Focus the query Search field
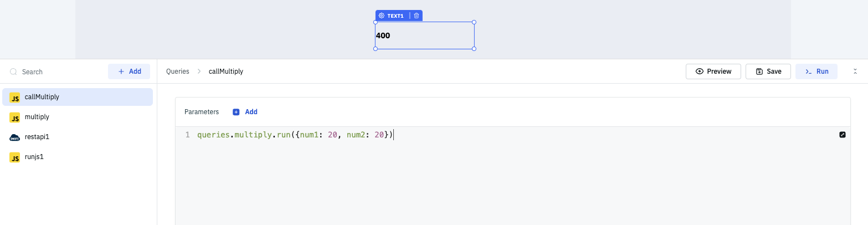 tap(61, 72)
